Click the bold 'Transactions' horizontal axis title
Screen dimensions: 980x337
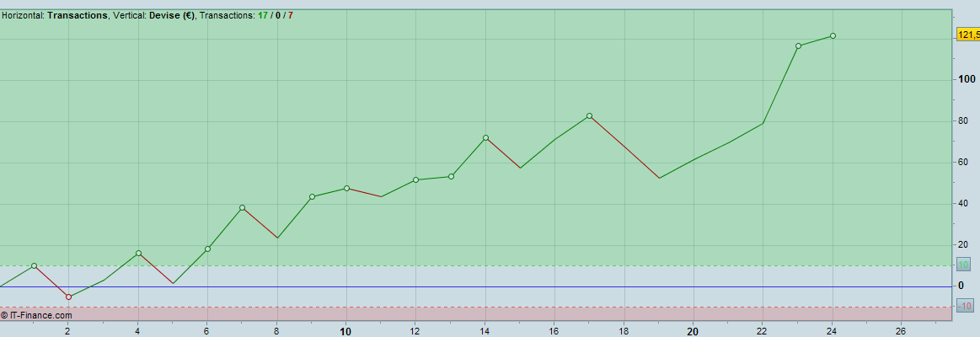coord(77,15)
